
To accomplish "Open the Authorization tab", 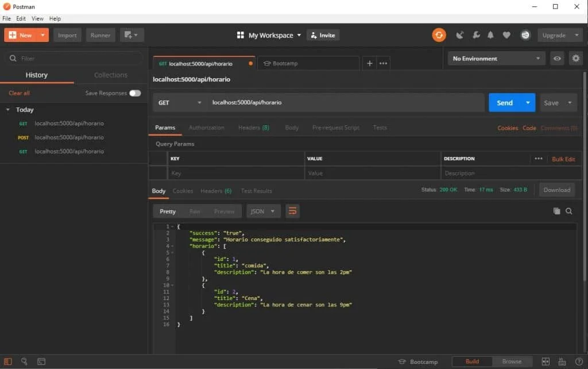I will pyautogui.click(x=206, y=128).
